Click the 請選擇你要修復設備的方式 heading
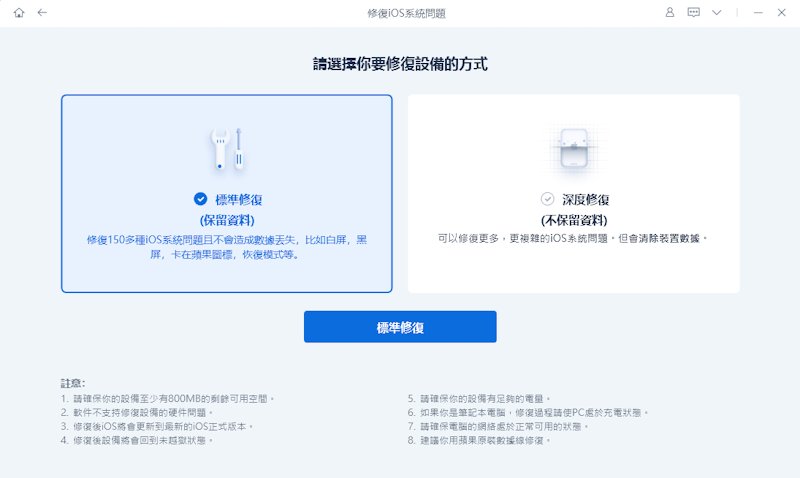800x478 pixels. click(400, 65)
